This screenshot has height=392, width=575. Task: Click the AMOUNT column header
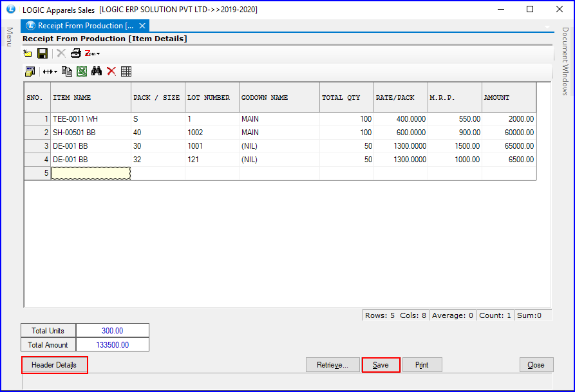509,98
